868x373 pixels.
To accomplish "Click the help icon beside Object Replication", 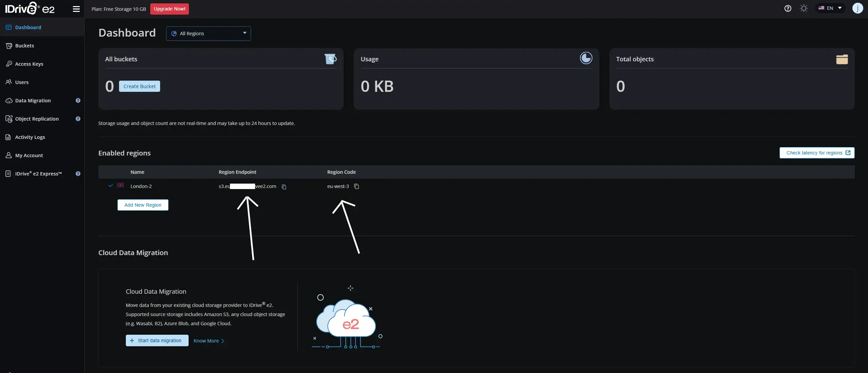I will [78, 119].
